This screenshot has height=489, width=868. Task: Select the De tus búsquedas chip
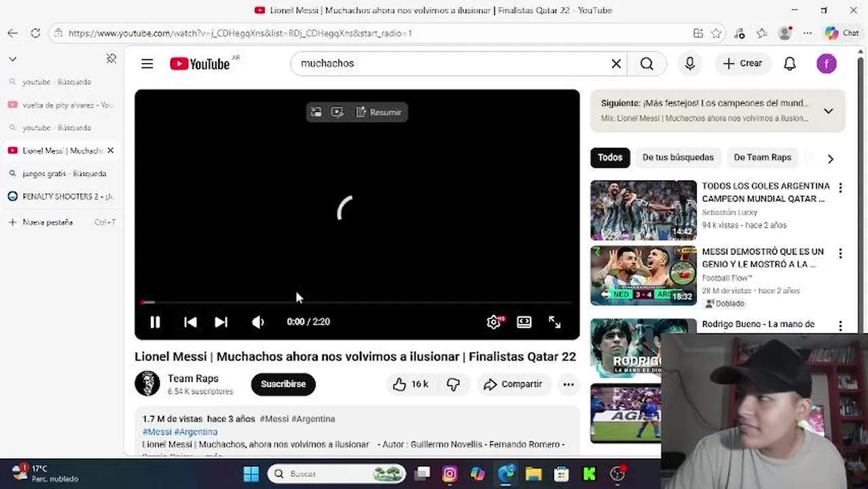pos(678,158)
